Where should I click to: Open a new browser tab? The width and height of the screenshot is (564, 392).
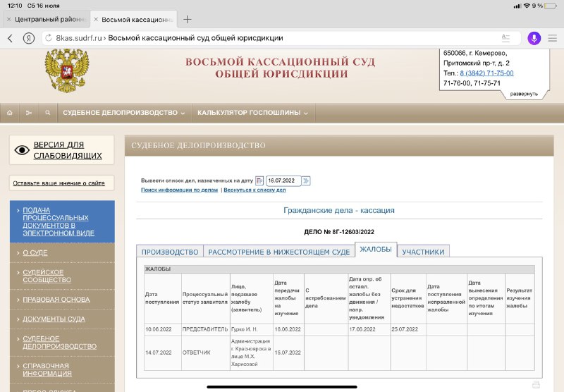click(x=188, y=20)
